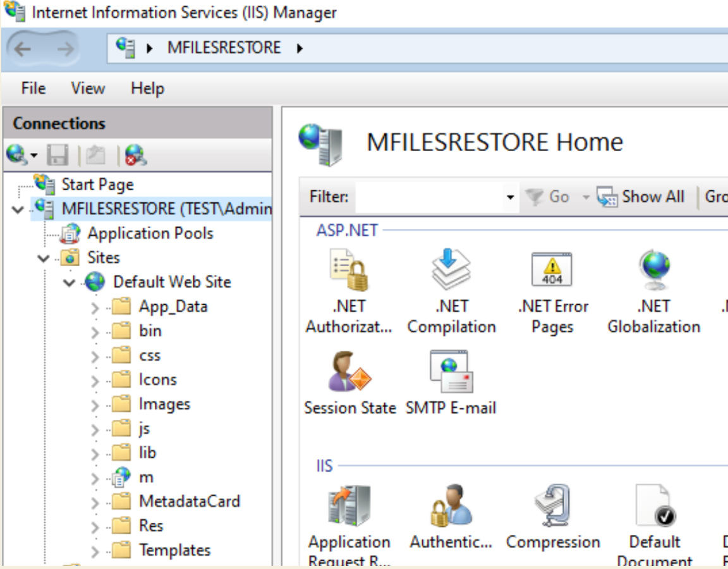
Task: Click the Back navigation arrow
Action: pyautogui.click(x=22, y=49)
